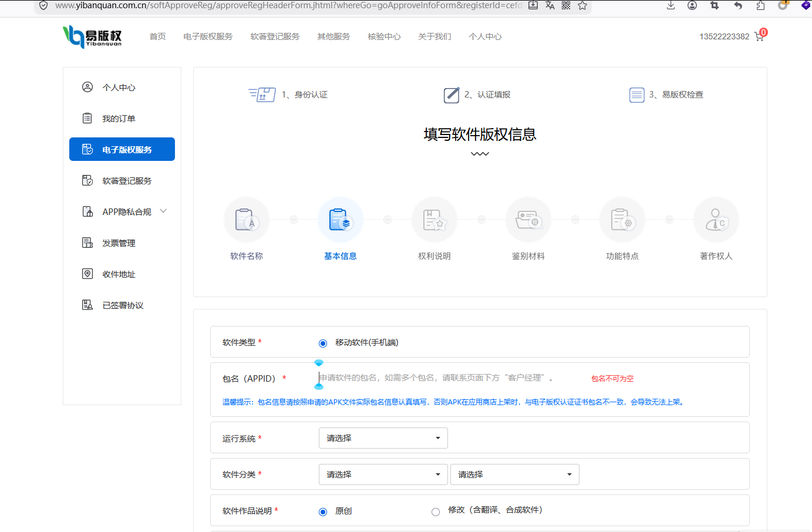Open the second 软件分类 dropdown

(515, 474)
